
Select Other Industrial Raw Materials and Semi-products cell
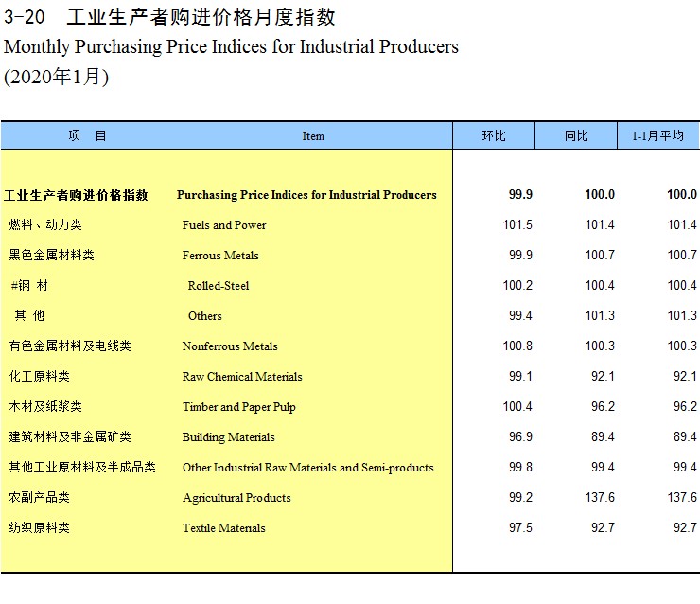pyautogui.click(x=308, y=468)
